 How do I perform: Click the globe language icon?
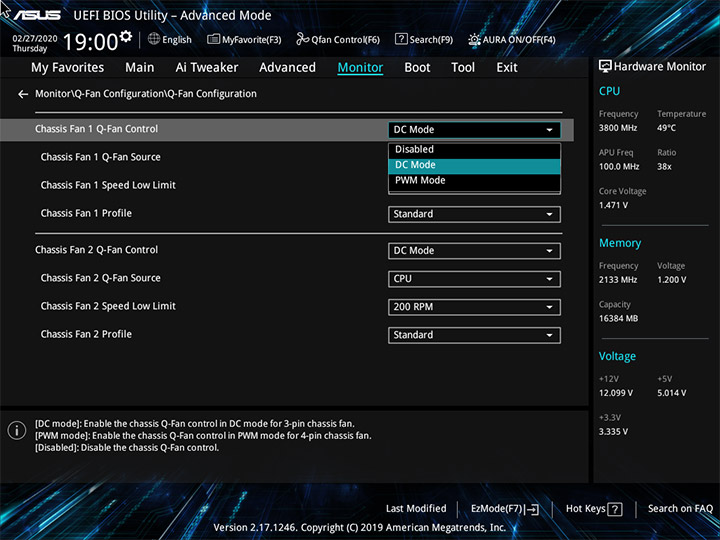click(154, 39)
